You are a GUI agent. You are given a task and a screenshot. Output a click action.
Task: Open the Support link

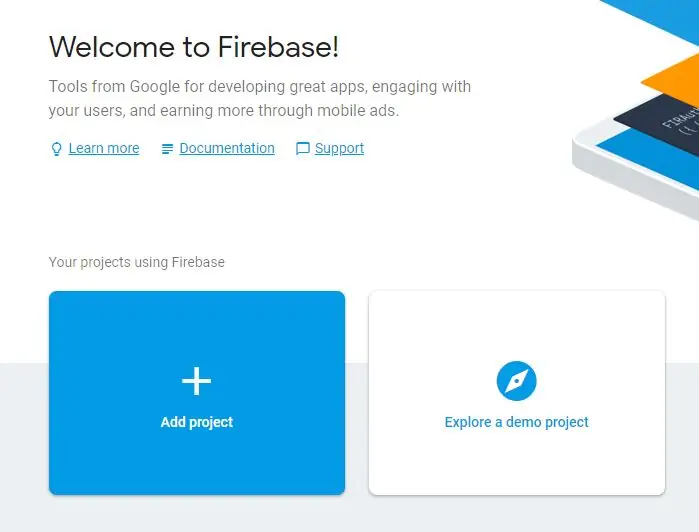tap(339, 148)
